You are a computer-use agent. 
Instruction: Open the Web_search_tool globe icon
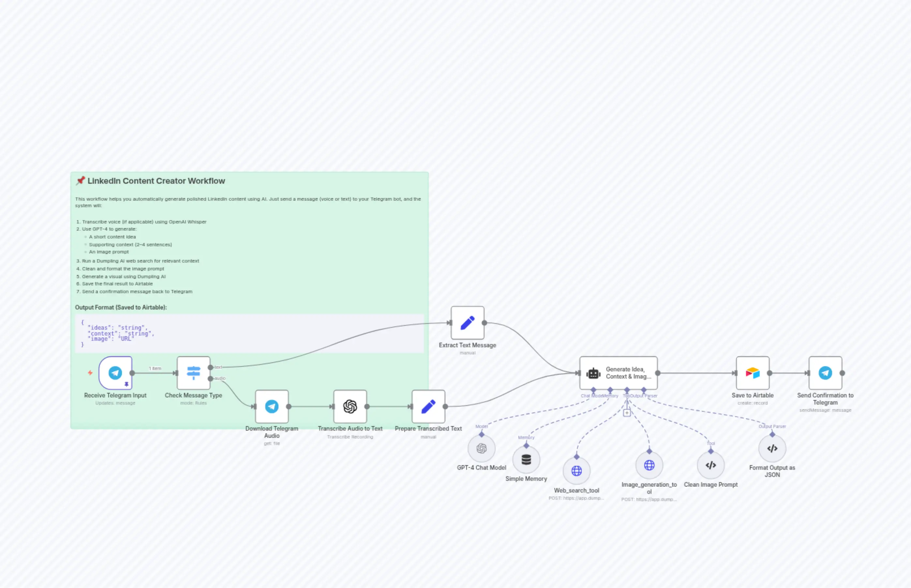tap(577, 470)
